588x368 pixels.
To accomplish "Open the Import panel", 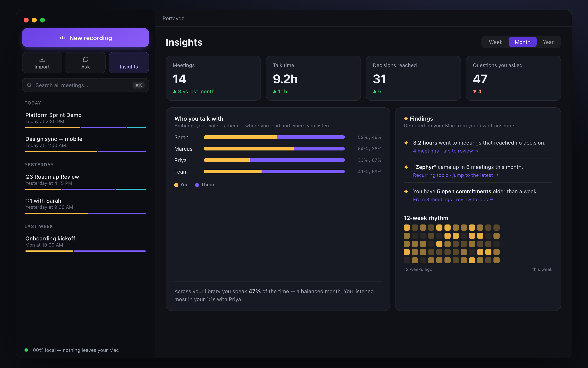I will (x=42, y=63).
